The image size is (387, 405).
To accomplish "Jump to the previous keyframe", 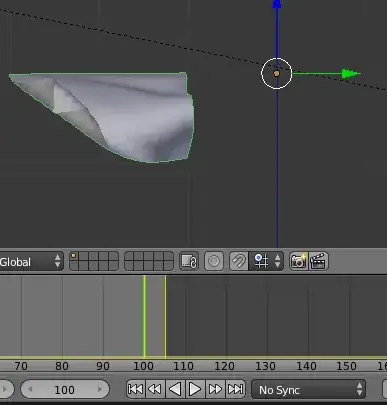I will [x=155, y=389].
